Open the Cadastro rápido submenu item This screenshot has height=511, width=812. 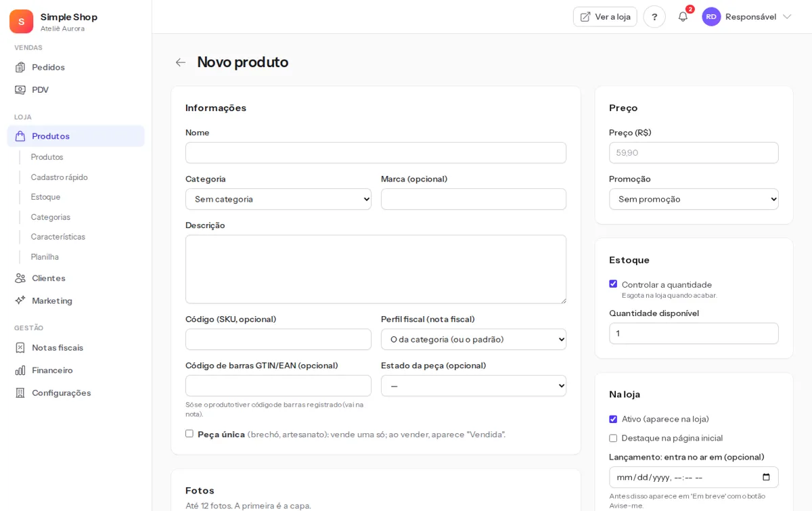(60, 177)
